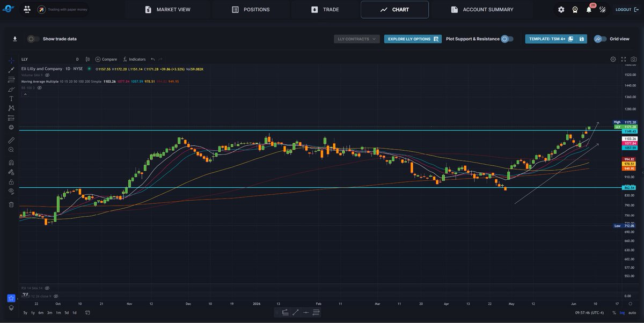This screenshot has width=644, height=323.
Task: Select the trend line drawing tool
Action: (x=11, y=70)
